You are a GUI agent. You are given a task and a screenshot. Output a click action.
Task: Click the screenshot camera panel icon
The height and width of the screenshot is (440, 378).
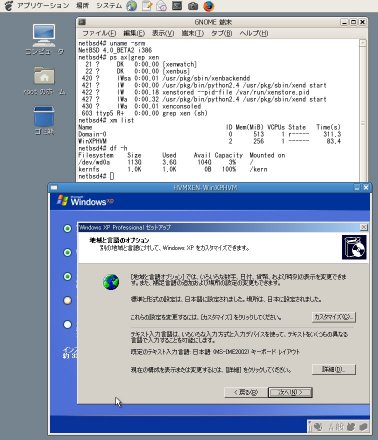[193, 6]
